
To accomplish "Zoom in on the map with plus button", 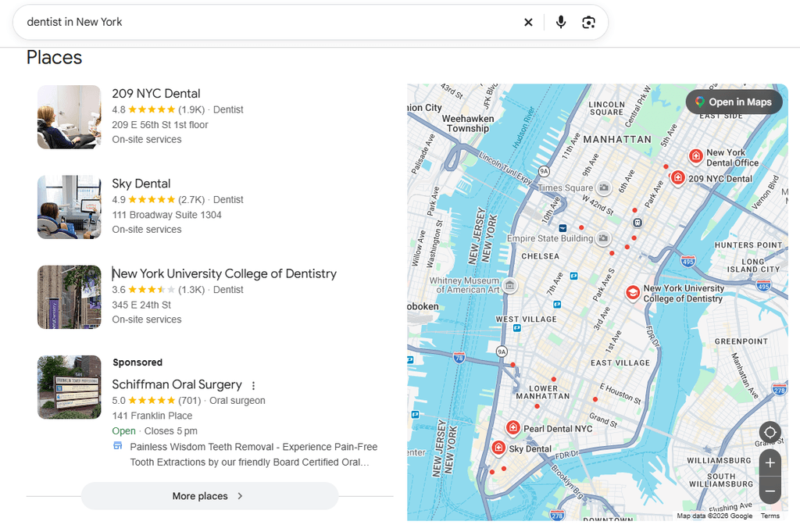I will (770, 463).
